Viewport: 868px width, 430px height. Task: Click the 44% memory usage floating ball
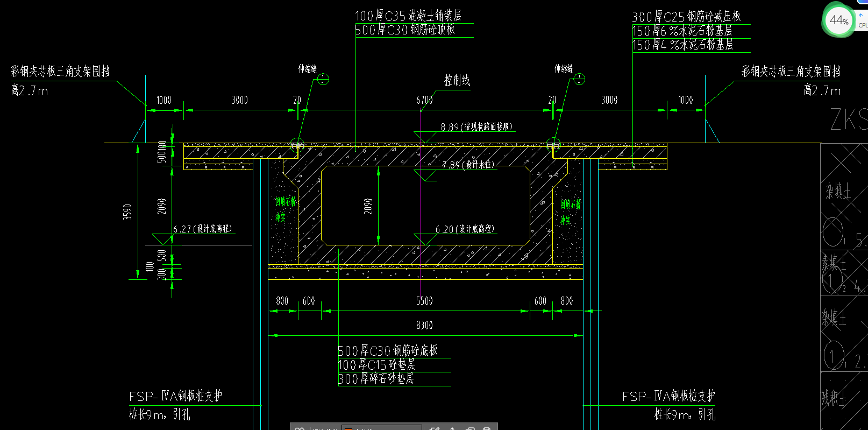[x=839, y=20]
